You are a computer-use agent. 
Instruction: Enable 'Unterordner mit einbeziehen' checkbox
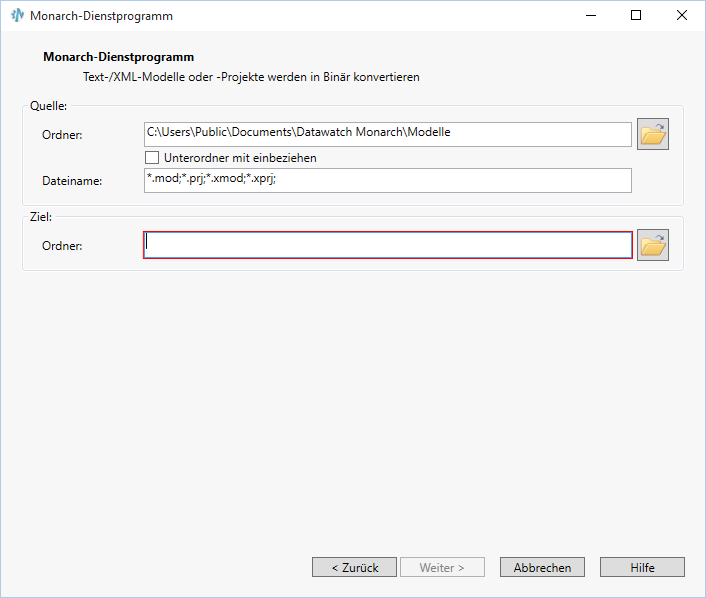(x=152, y=158)
